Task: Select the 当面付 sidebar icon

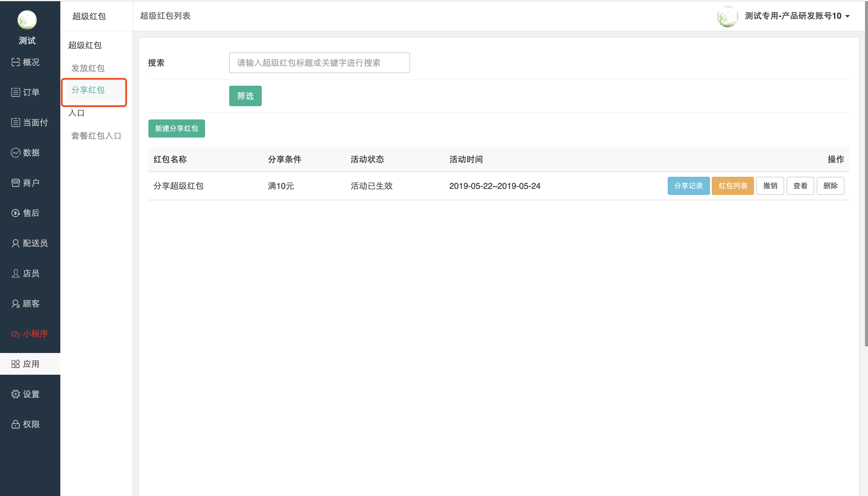Action: coord(15,122)
